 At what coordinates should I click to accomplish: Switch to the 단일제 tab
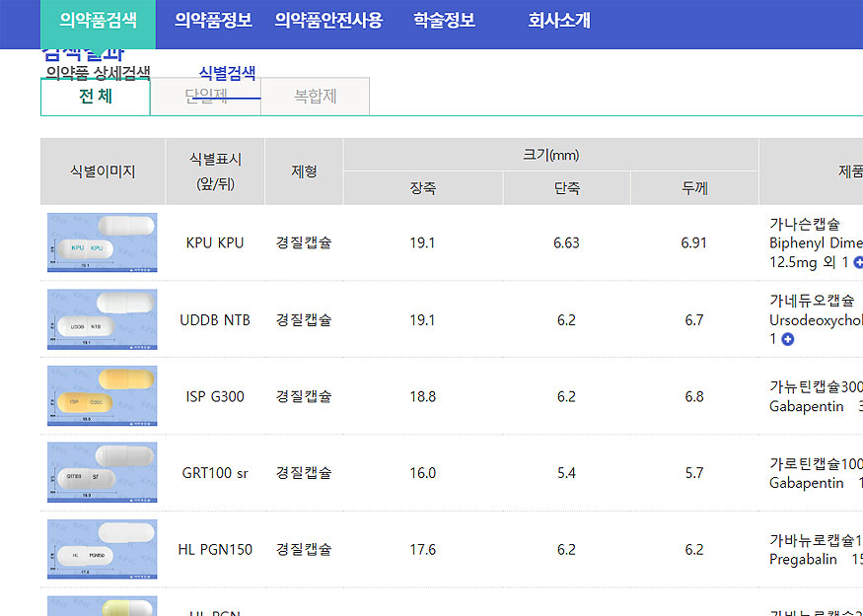click(205, 97)
